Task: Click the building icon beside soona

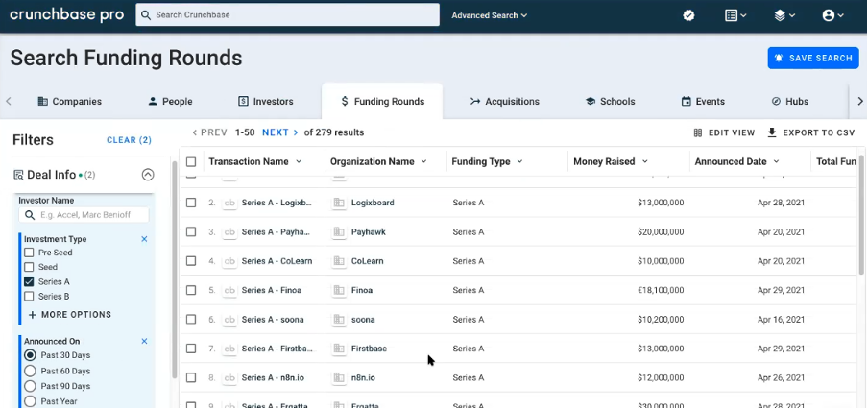Action: (x=338, y=320)
